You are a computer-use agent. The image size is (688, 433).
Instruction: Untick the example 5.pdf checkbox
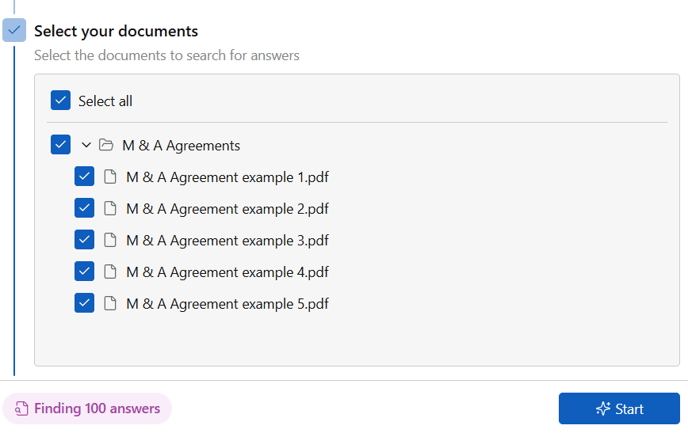point(84,303)
